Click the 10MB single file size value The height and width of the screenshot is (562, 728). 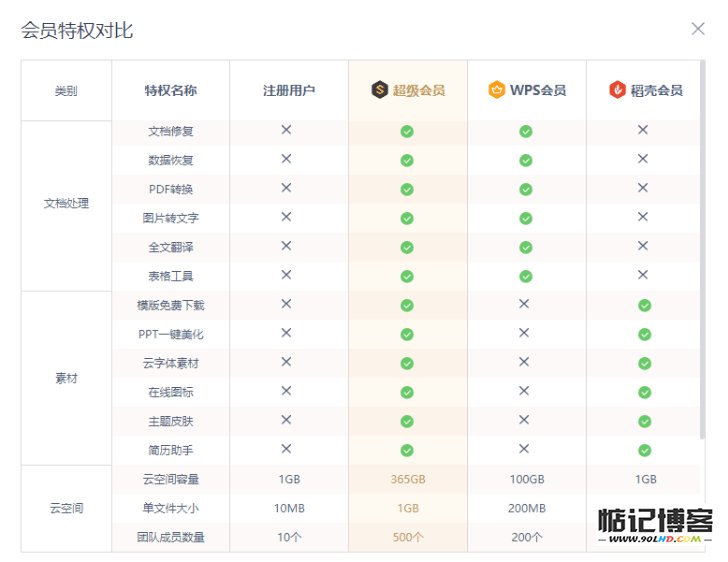[x=289, y=508]
